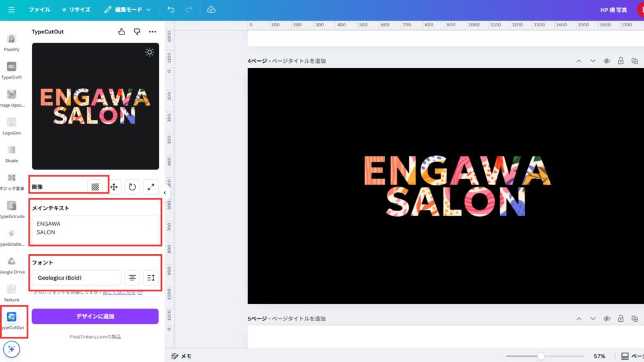644x362 pixels.
Task: Open the TypeCraft app
Action: pyautogui.click(x=11, y=70)
